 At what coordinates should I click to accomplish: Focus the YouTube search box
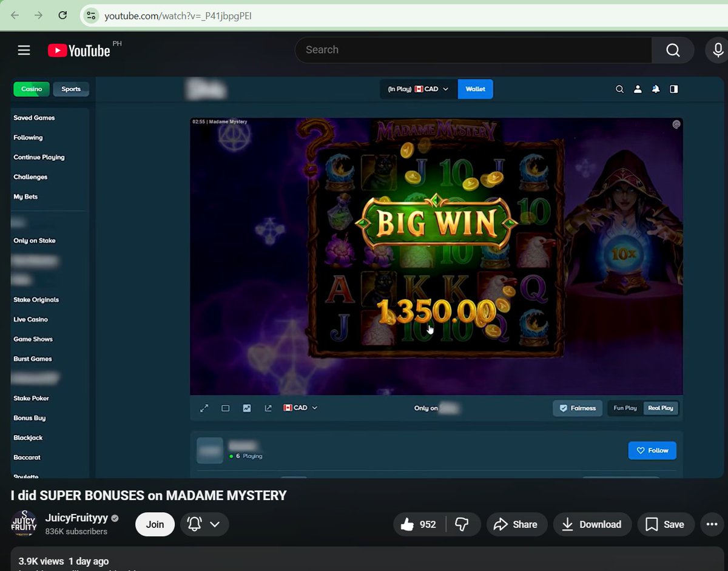[473, 50]
